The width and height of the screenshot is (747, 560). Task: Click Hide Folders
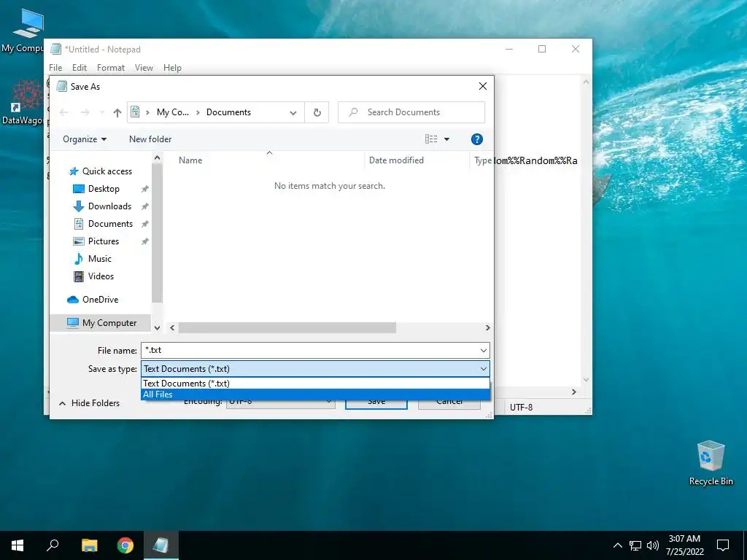coord(90,402)
